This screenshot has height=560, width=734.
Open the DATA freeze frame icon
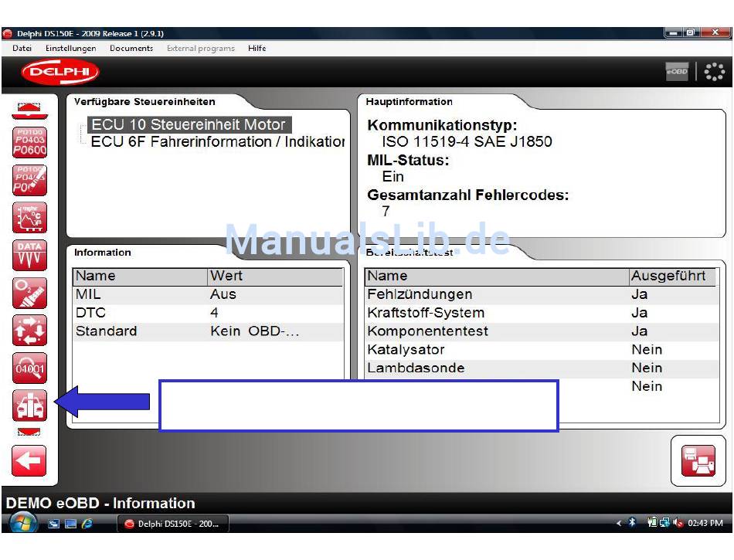point(29,256)
